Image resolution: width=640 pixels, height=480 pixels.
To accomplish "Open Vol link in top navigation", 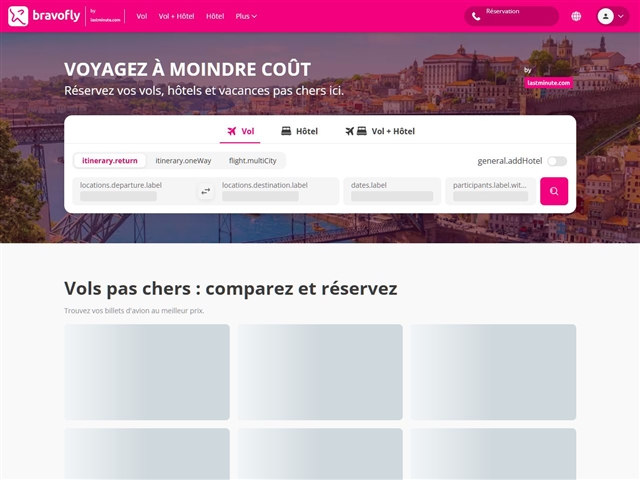I will tap(142, 16).
